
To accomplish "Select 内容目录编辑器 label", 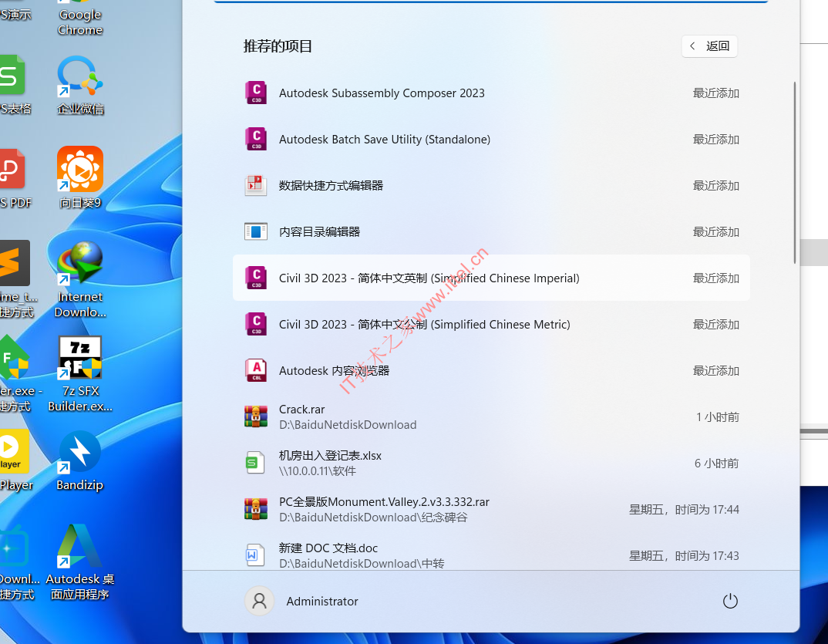I will coord(319,231).
